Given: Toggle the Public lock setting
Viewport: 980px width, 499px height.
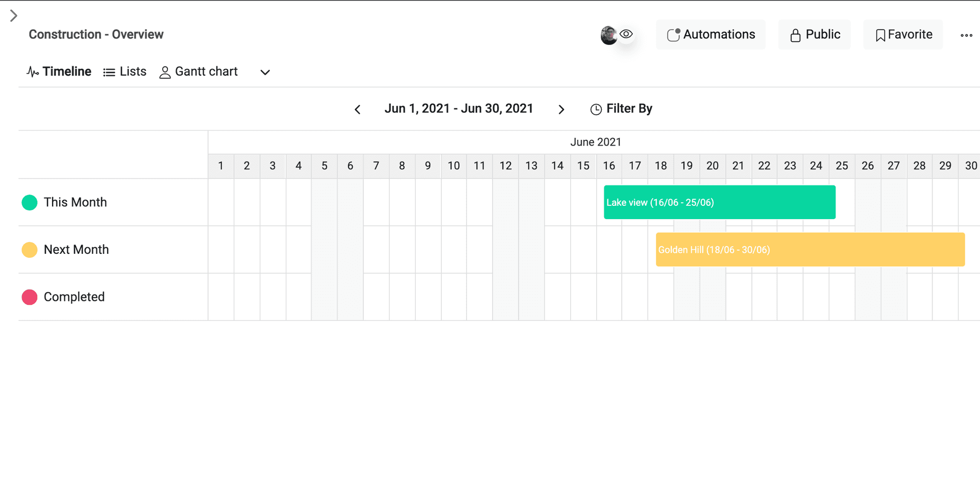Looking at the screenshot, I should 815,35.
